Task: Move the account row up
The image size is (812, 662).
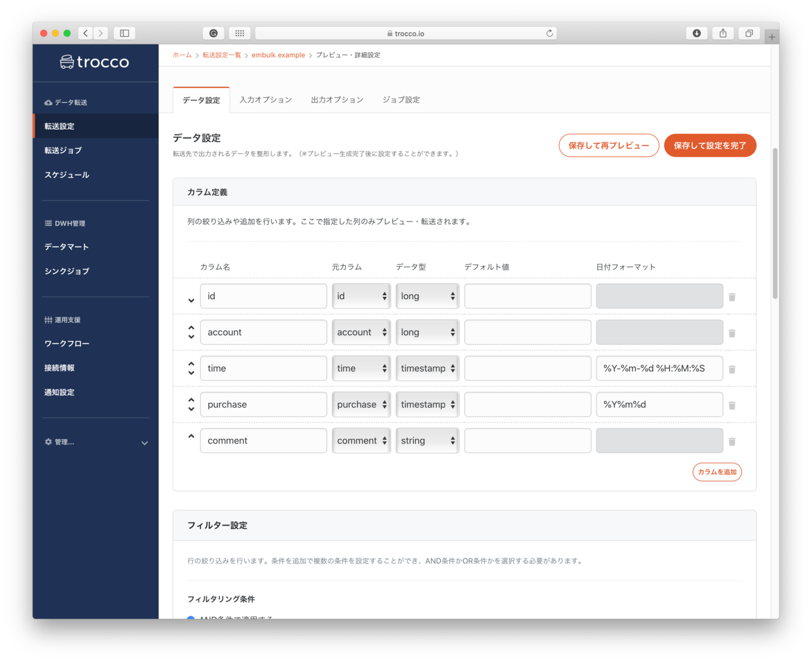Action: click(x=191, y=328)
